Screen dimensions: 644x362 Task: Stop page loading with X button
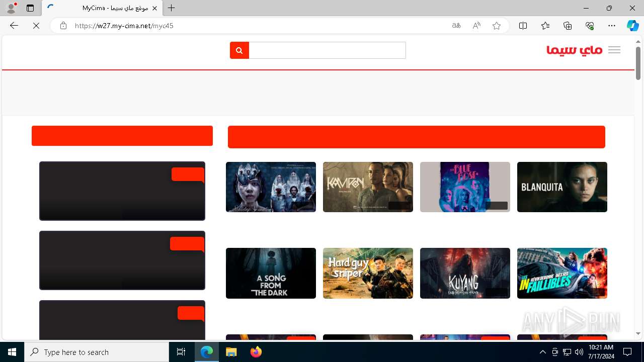[36, 26]
